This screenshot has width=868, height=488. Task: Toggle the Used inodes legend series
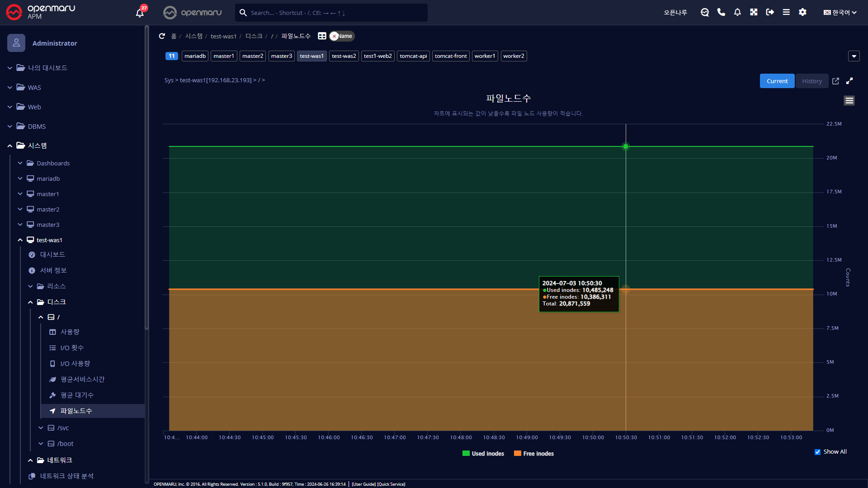click(x=487, y=454)
